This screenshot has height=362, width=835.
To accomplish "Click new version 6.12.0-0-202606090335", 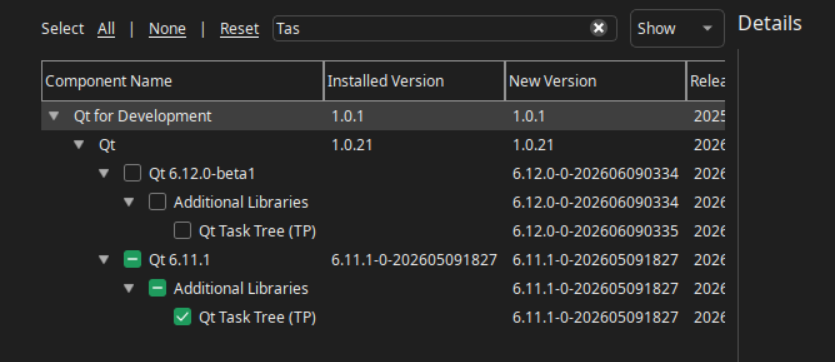I will click(595, 231).
